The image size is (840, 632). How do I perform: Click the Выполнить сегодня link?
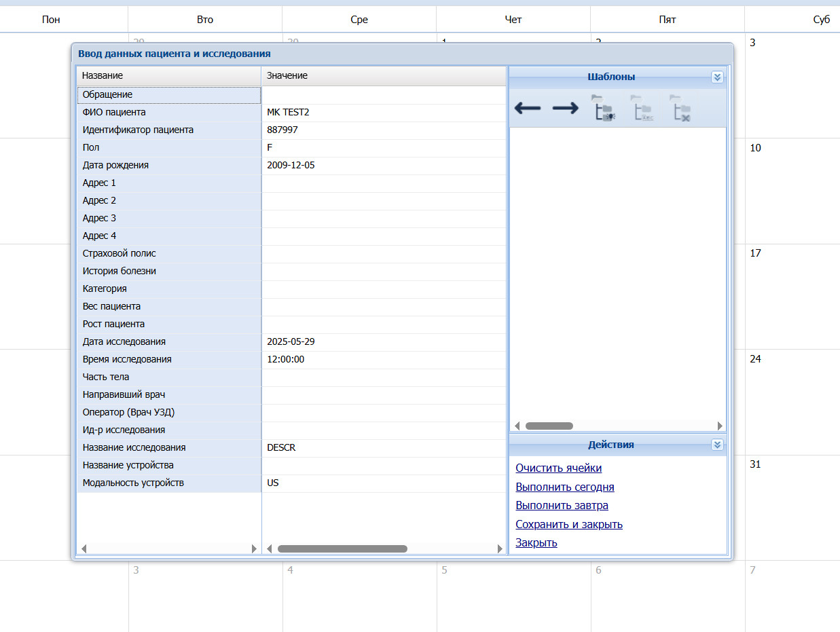coord(565,487)
